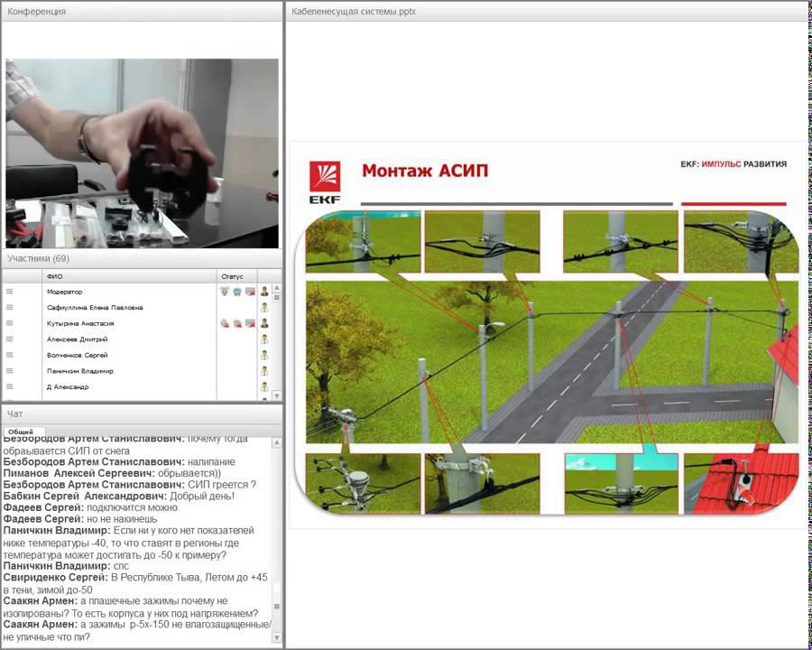Click Фадеев Сергей's подключится можно message

coord(90,507)
